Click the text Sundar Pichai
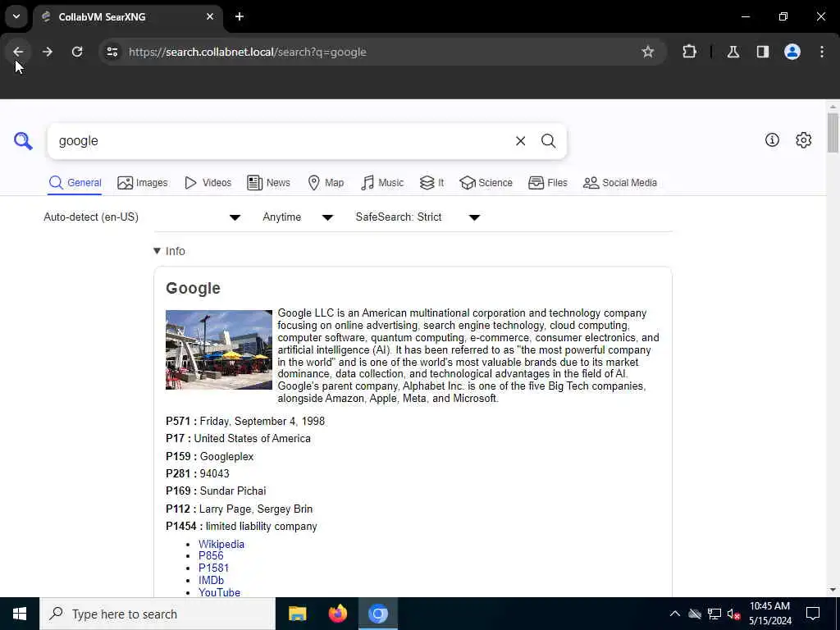This screenshot has height=630, width=840. coord(232,491)
